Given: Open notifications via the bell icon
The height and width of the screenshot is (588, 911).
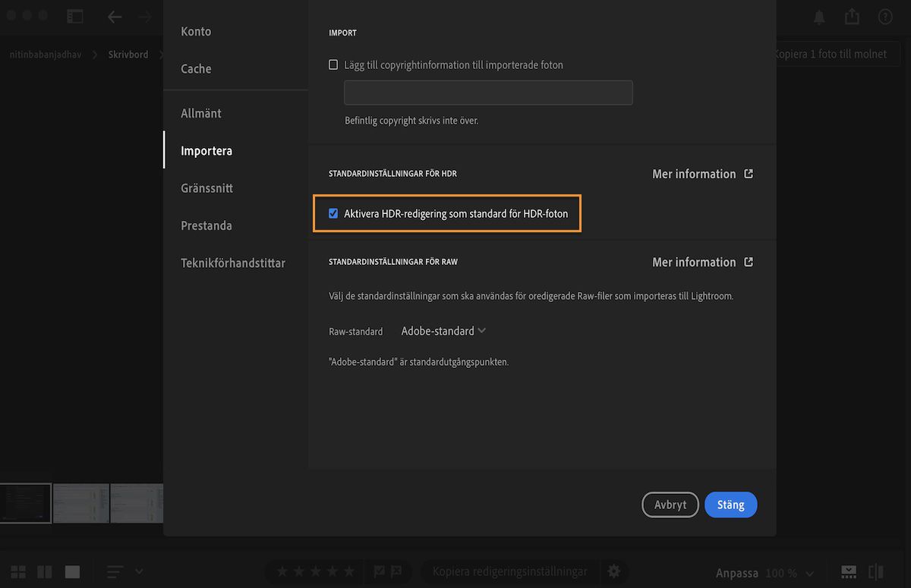Looking at the screenshot, I should 819,16.
